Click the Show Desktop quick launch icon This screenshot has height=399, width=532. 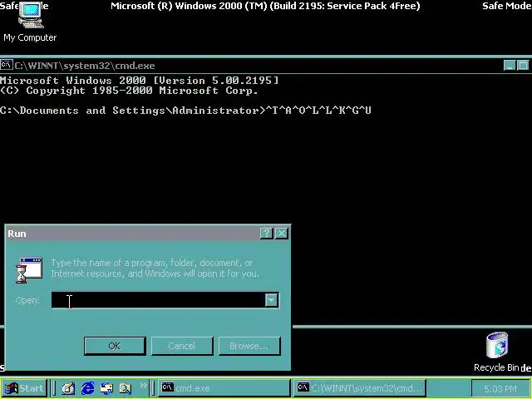click(x=68, y=388)
